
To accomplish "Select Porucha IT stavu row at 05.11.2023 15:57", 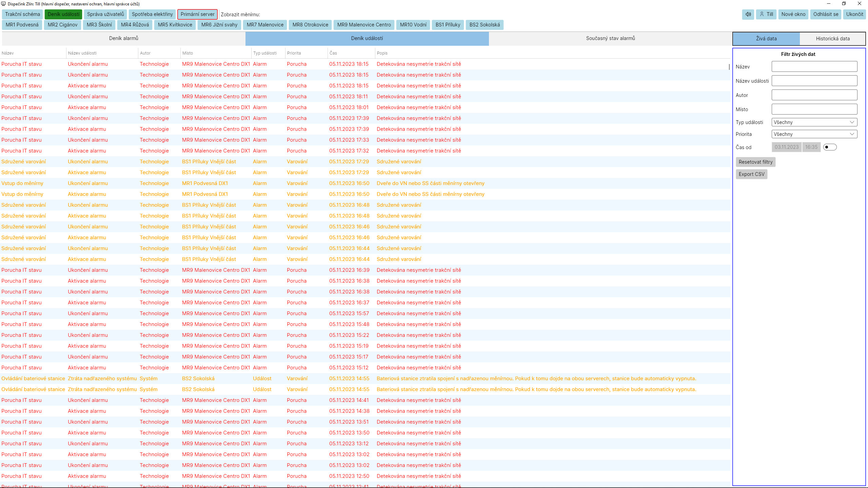I will click(365, 313).
